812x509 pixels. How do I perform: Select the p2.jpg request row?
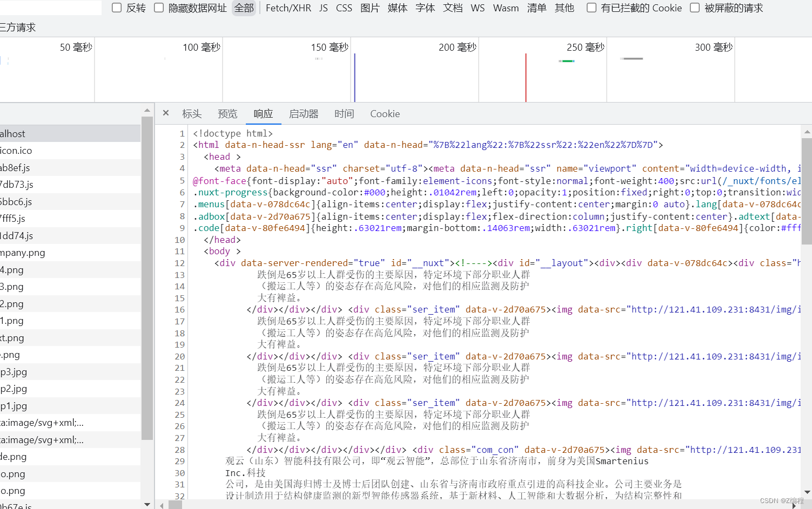[x=70, y=389]
